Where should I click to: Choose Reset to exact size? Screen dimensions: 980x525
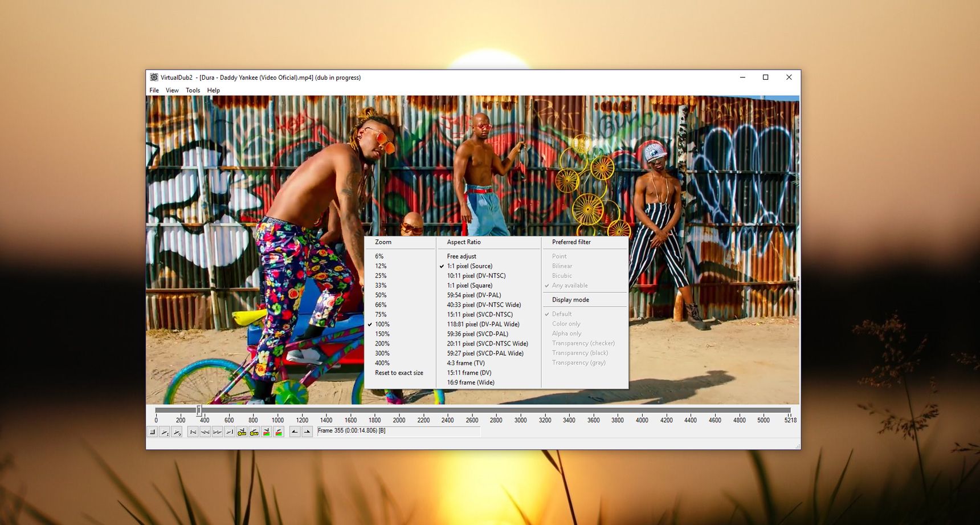coord(400,373)
